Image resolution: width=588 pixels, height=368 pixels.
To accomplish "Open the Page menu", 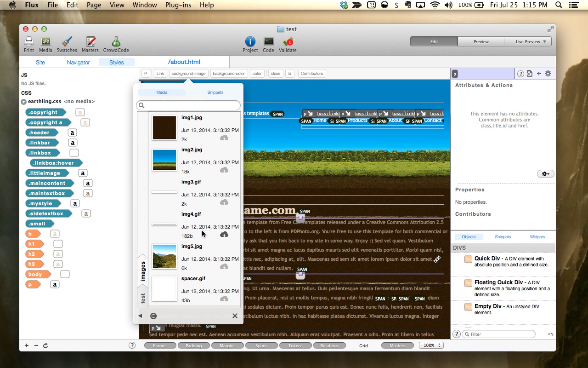I will 94,5.
